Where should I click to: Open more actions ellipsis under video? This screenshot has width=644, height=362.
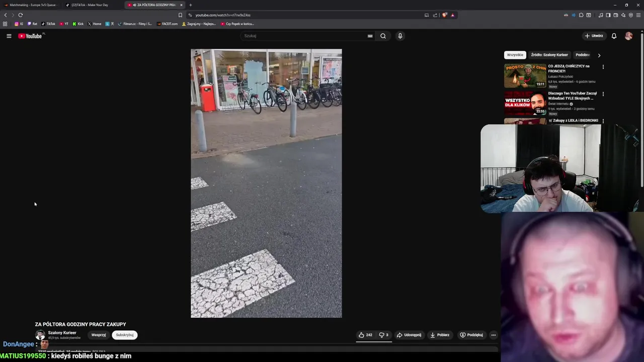494,335
